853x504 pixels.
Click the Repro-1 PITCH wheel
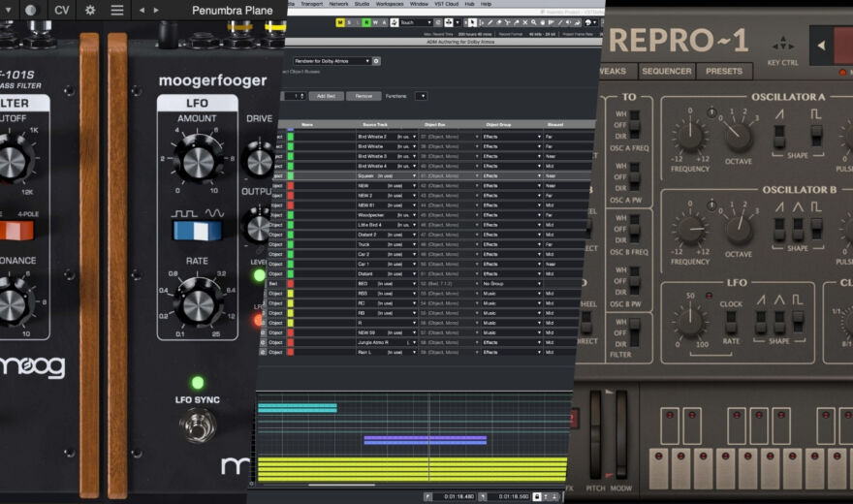pos(596,434)
